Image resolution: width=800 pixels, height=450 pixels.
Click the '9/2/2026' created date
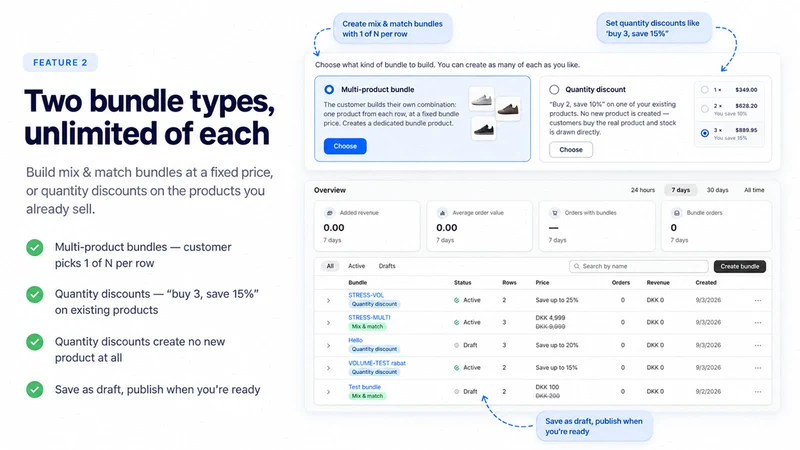click(x=708, y=392)
